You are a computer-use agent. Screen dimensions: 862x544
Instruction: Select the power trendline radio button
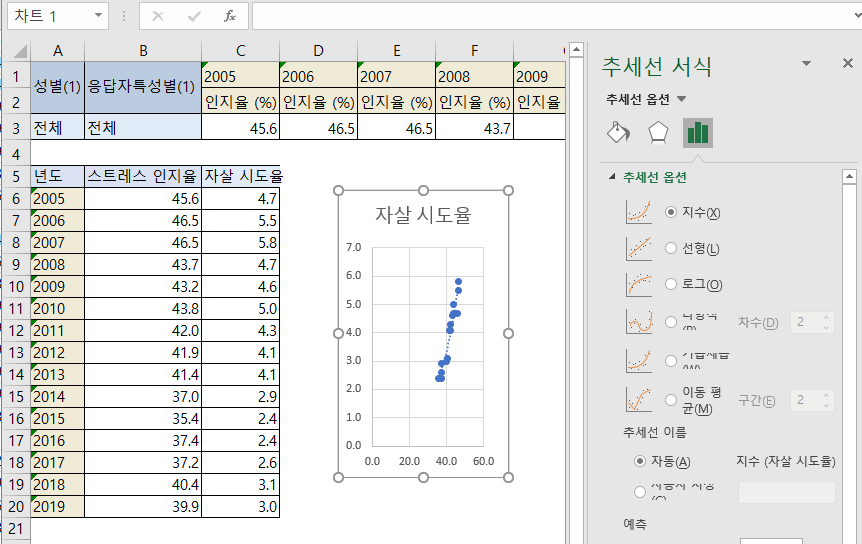671,360
